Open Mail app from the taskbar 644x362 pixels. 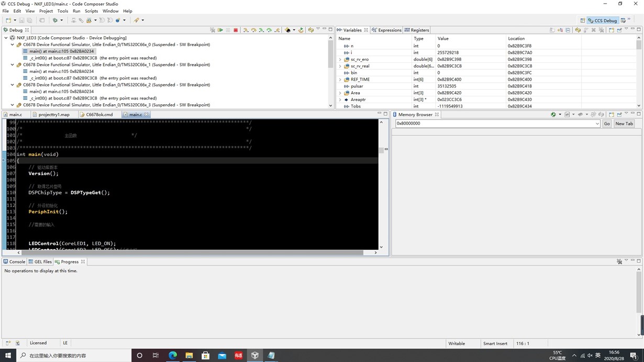pos(222,355)
